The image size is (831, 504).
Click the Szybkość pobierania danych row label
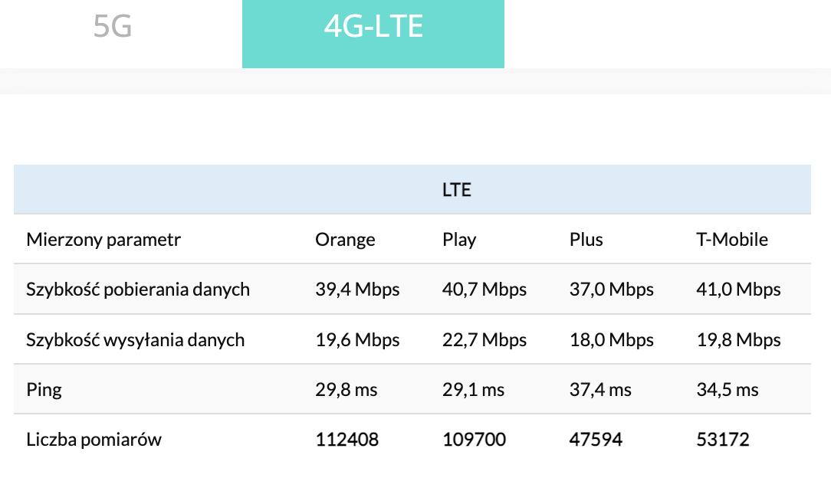point(138,290)
